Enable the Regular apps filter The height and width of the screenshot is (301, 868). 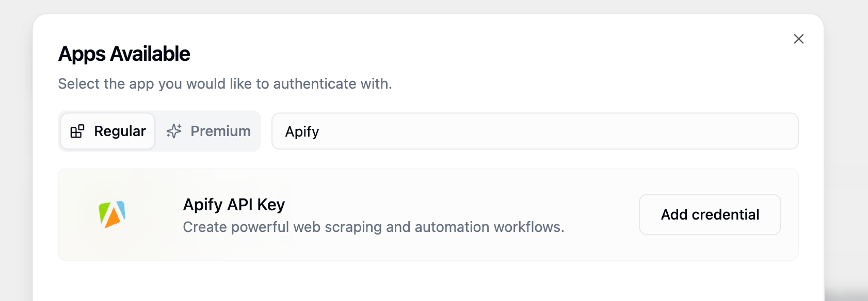107,131
